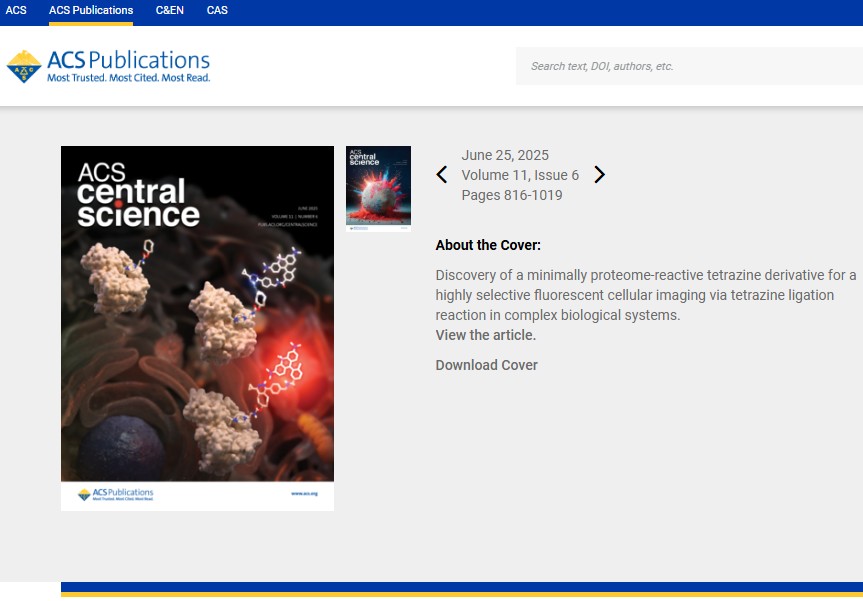Click the Volume 11, Issue 6 text
The height and width of the screenshot is (601, 863).
click(520, 175)
